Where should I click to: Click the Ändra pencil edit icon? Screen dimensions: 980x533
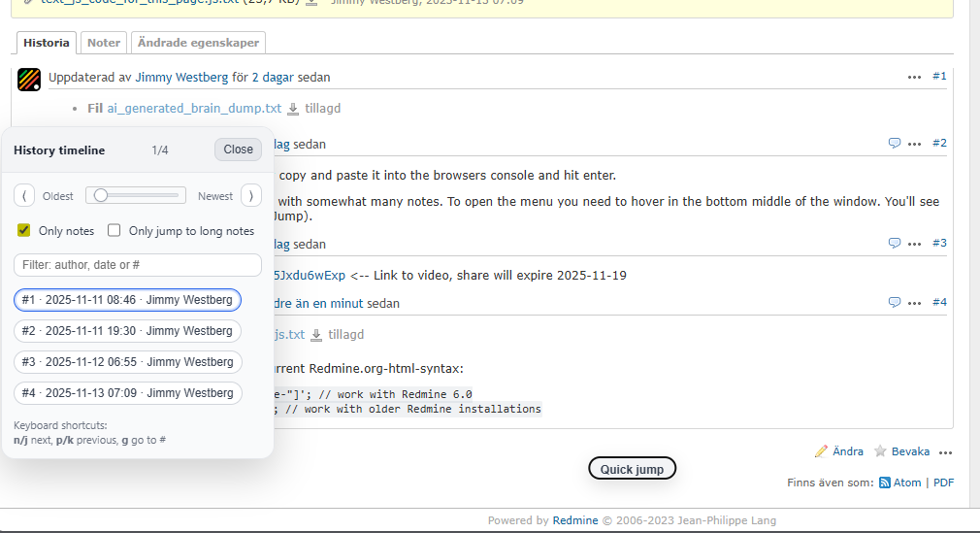click(x=821, y=451)
